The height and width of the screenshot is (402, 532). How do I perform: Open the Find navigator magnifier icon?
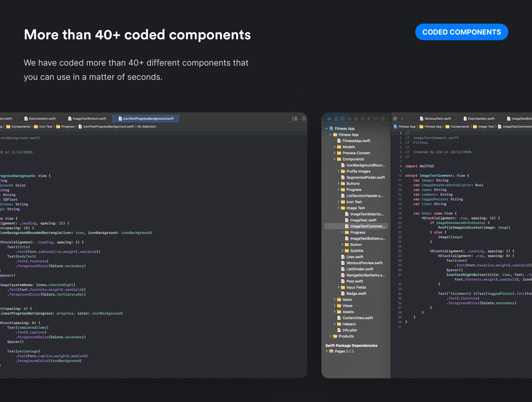tap(349, 119)
